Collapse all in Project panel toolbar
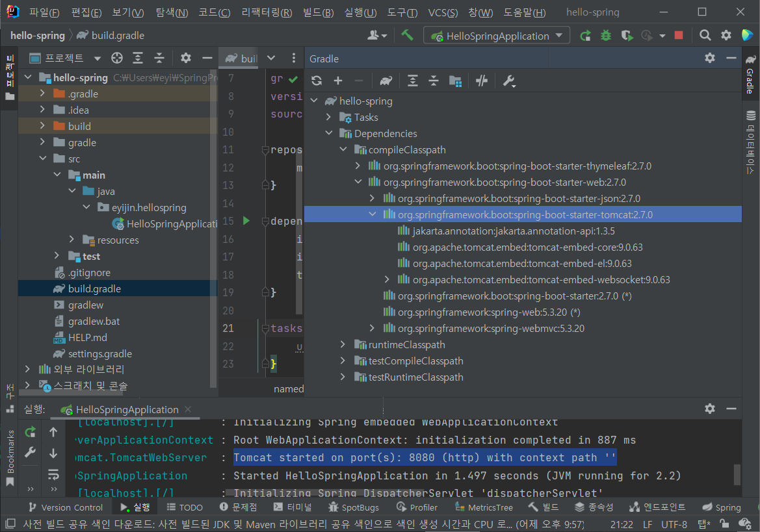 [x=159, y=58]
